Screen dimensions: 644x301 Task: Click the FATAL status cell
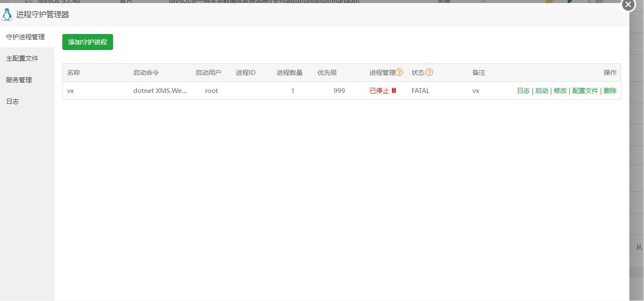point(420,91)
